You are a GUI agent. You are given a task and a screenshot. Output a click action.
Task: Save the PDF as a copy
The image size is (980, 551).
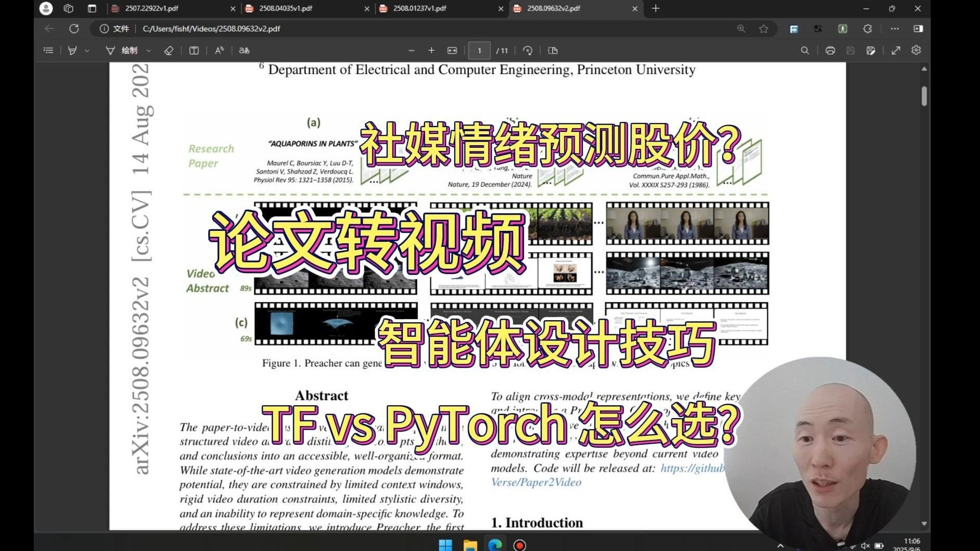click(x=870, y=50)
